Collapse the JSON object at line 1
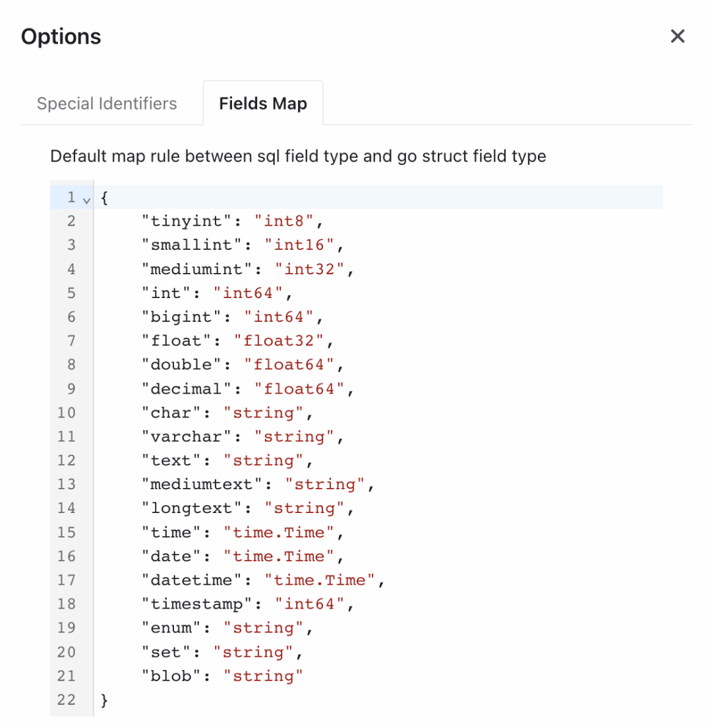Screen dimensions: 712x728 (x=86, y=200)
